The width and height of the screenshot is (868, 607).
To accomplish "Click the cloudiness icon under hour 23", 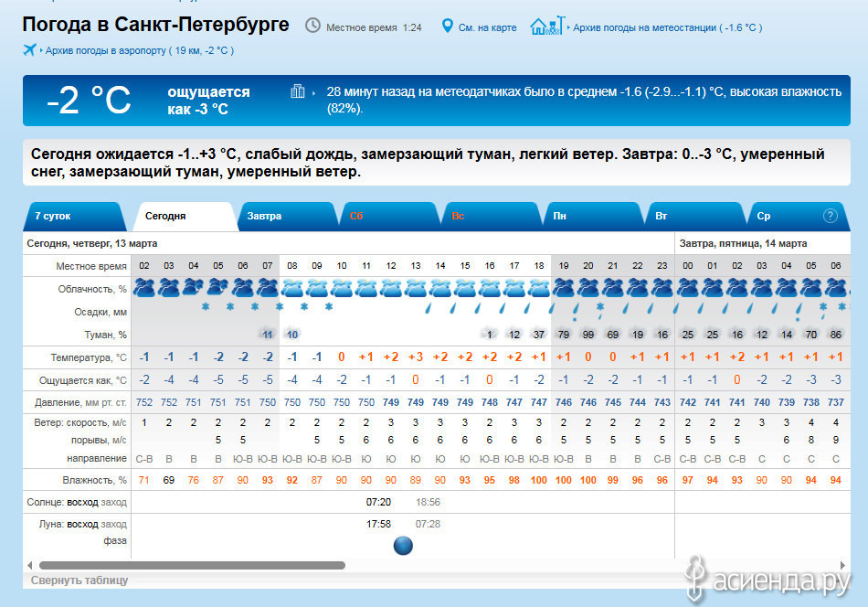I will click(662, 288).
